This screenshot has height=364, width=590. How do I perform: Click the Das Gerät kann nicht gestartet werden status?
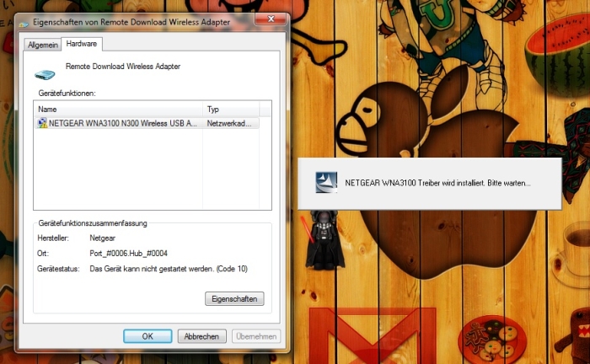click(169, 269)
